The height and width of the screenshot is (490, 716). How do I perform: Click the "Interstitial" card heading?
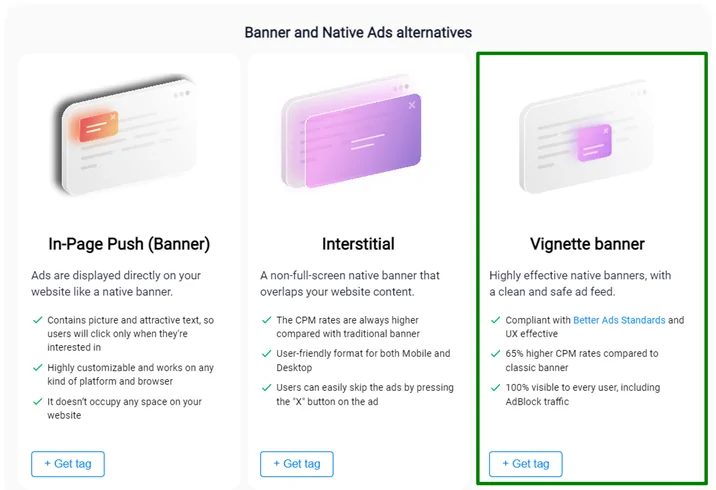point(358,244)
